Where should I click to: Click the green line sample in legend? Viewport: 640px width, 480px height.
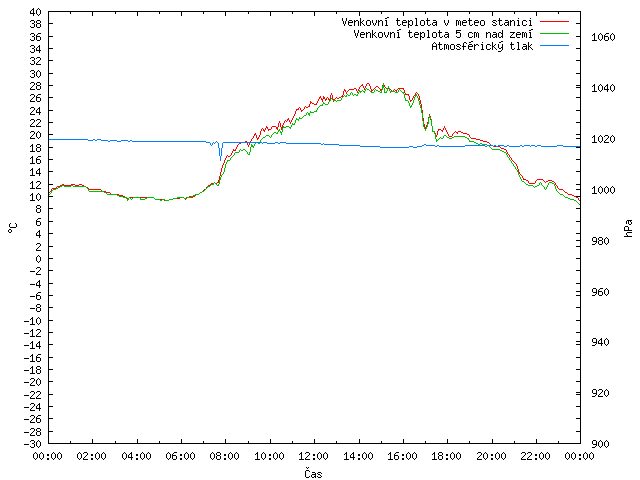[x=554, y=33]
